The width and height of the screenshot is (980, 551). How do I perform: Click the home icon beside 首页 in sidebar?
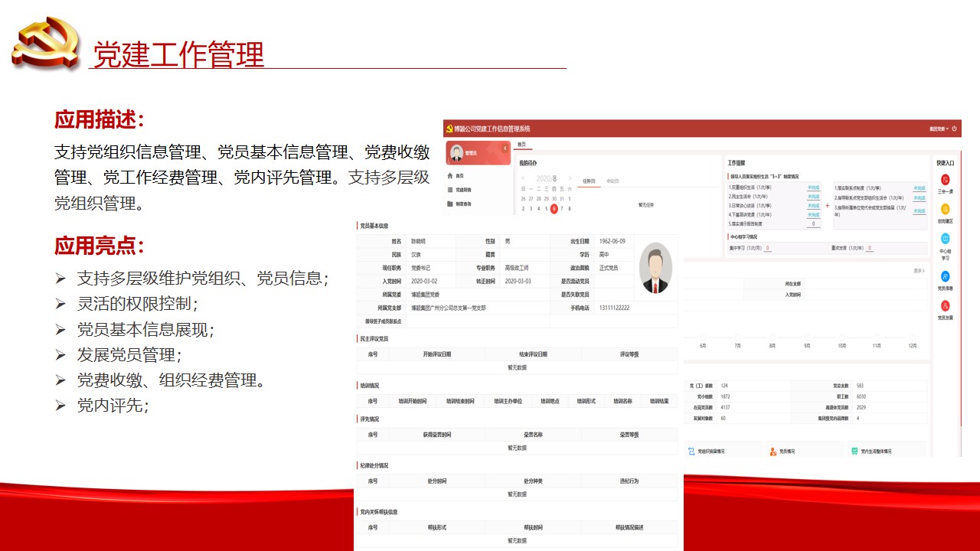(450, 176)
